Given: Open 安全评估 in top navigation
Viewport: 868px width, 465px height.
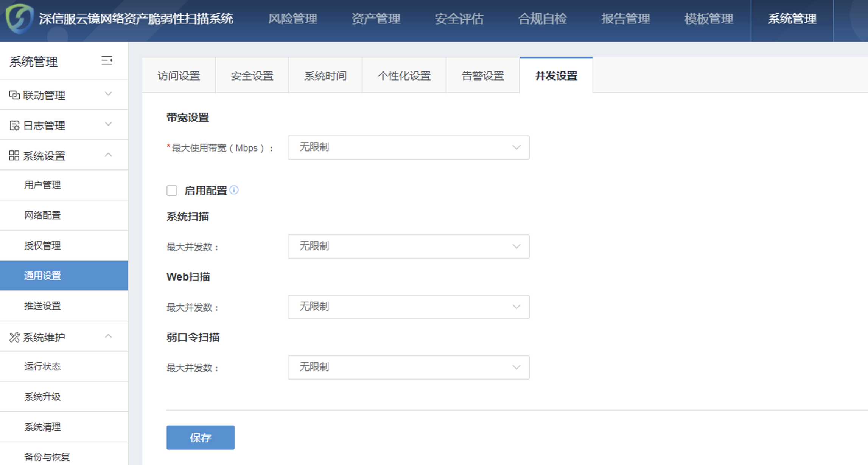Looking at the screenshot, I should tap(459, 19).
